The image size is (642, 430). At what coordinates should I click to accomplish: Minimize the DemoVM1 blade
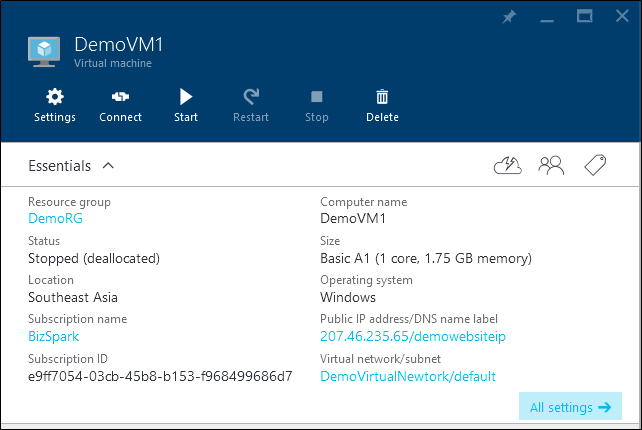point(547,20)
